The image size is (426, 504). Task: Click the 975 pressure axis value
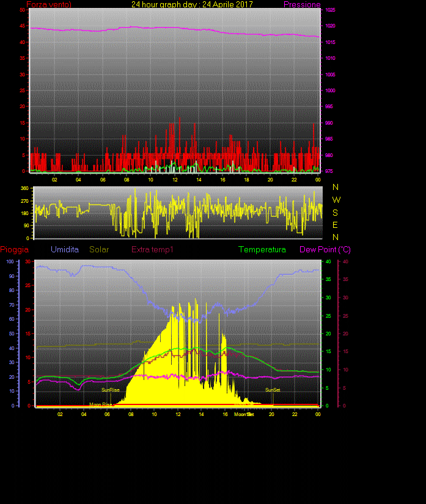click(x=329, y=171)
